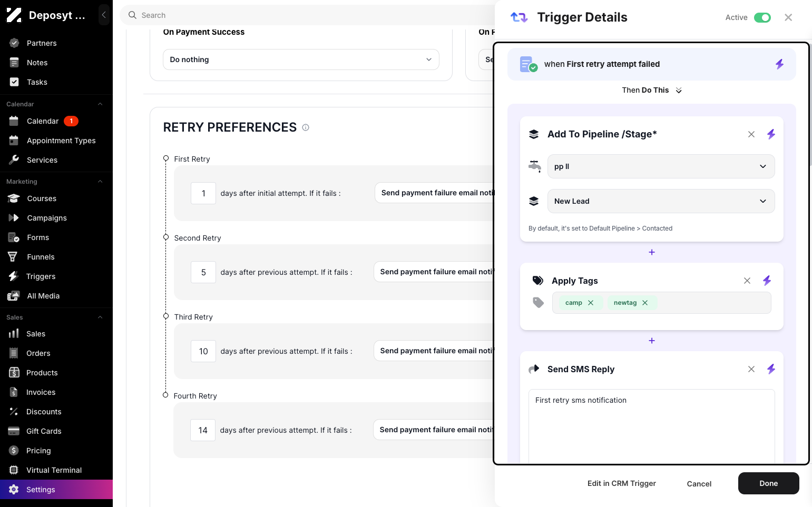Remove the Add To Pipeline /Stage action
Image resolution: width=812 pixels, height=507 pixels.
[x=751, y=134]
